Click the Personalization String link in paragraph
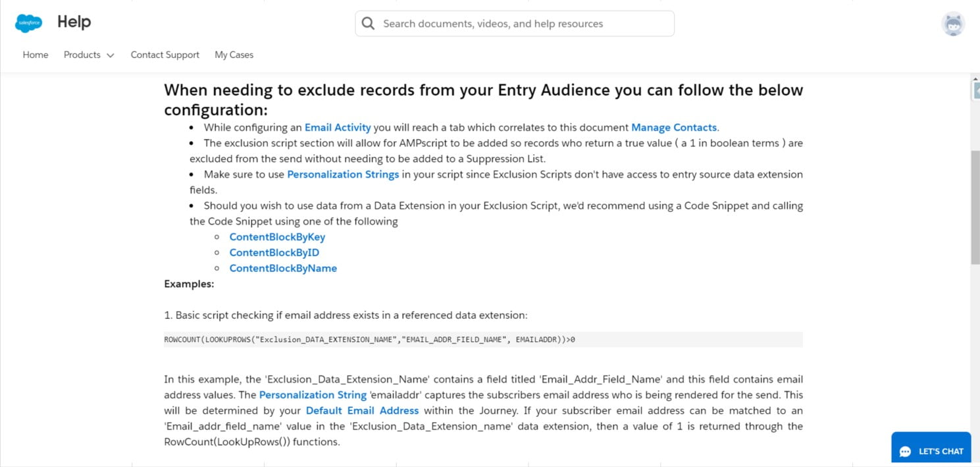 (x=313, y=395)
